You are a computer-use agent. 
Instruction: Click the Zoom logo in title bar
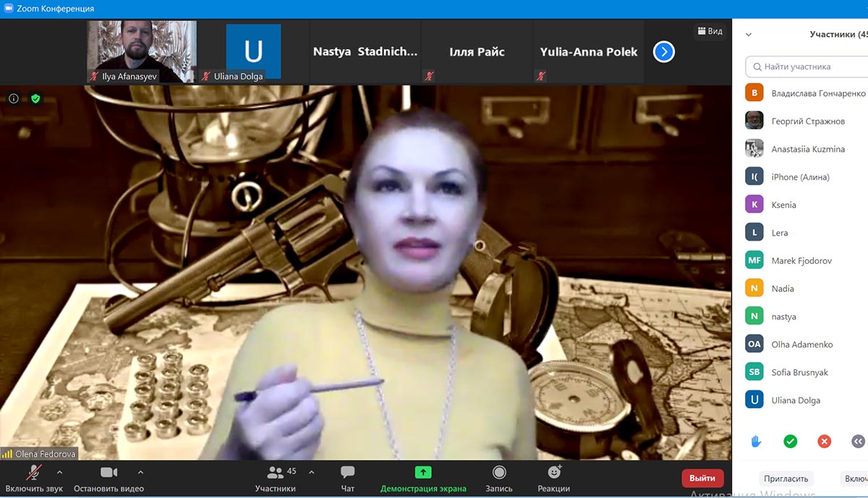8,8
